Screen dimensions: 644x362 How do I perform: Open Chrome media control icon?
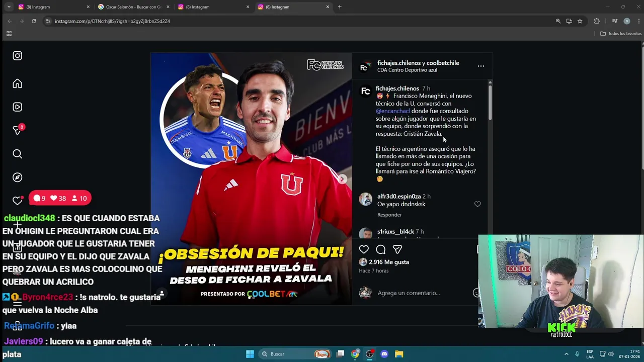click(x=614, y=21)
